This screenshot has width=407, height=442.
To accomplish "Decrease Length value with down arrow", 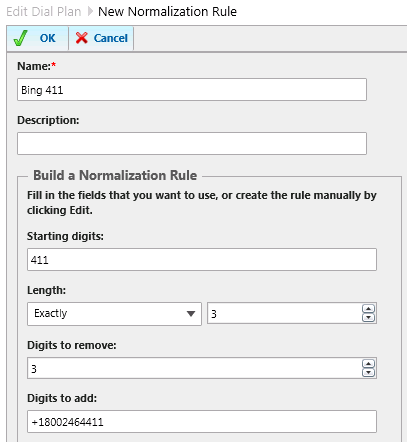I will pyautogui.click(x=368, y=317).
